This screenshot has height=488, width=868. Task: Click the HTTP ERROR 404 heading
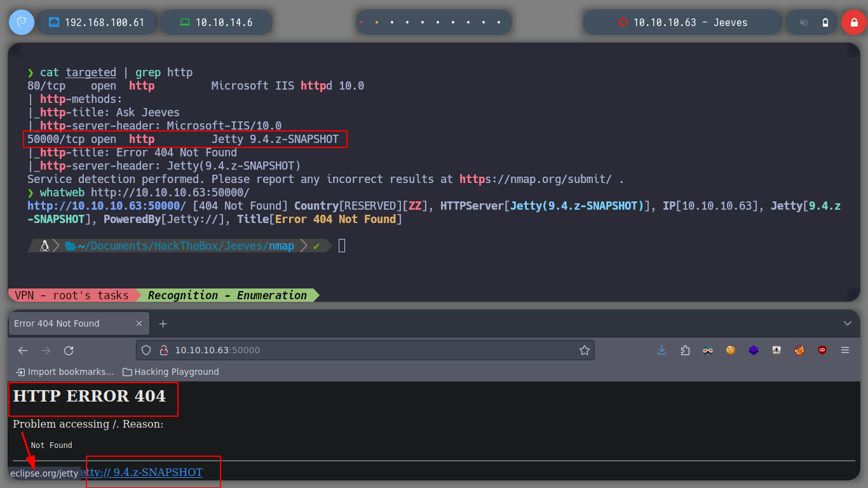pos(90,396)
